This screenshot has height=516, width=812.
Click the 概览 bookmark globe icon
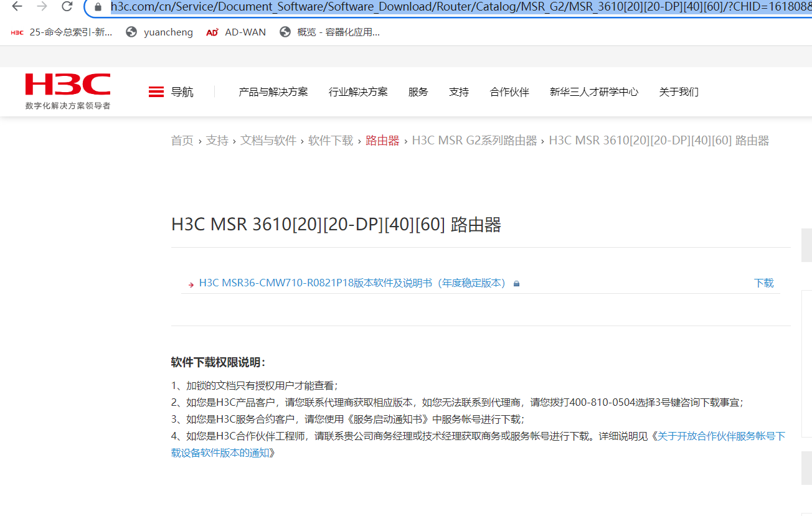[x=285, y=32]
